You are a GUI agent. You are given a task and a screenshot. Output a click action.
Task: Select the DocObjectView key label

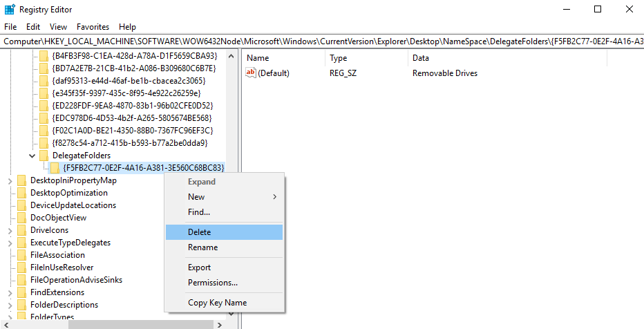58,218
